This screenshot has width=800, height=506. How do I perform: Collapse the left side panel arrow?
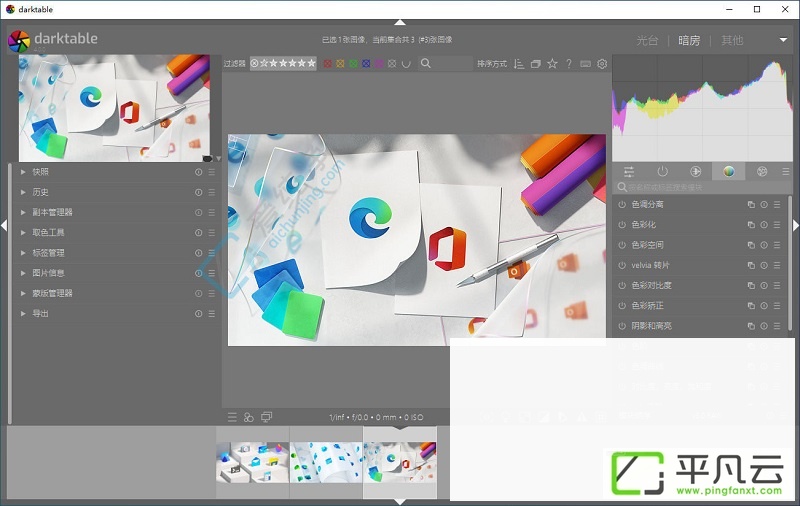[x=4, y=225]
